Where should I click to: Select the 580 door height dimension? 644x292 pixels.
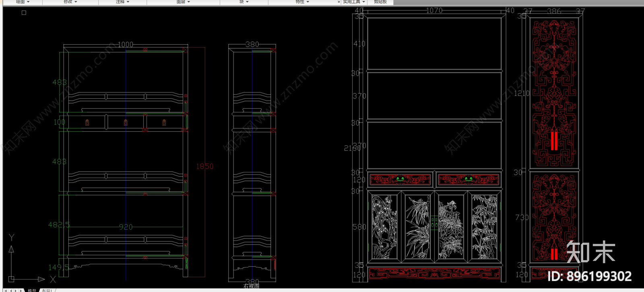point(359,227)
